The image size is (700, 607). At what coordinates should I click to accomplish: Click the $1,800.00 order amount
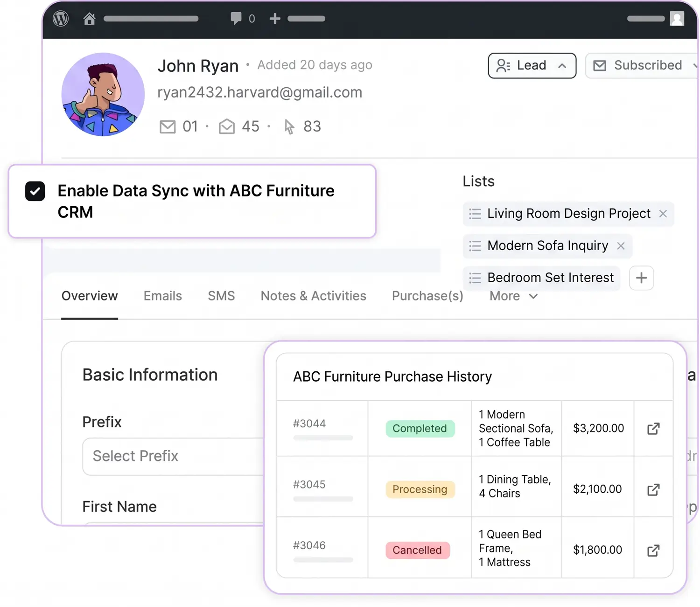597,550
